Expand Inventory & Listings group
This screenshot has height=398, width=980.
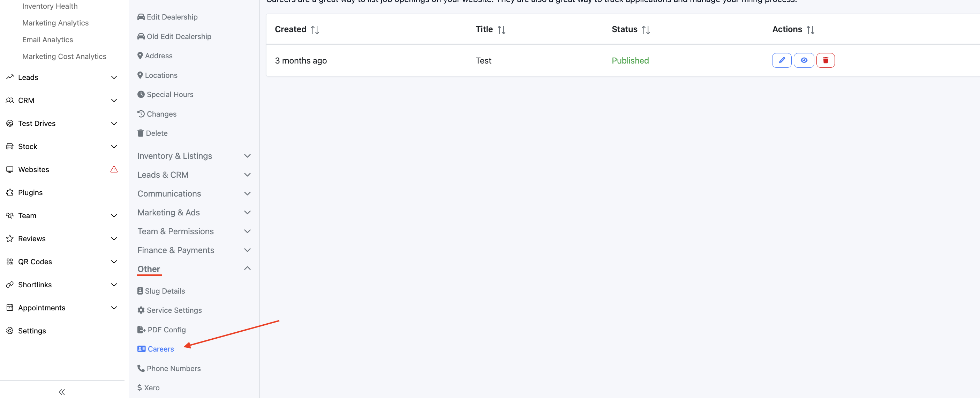pyautogui.click(x=247, y=156)
